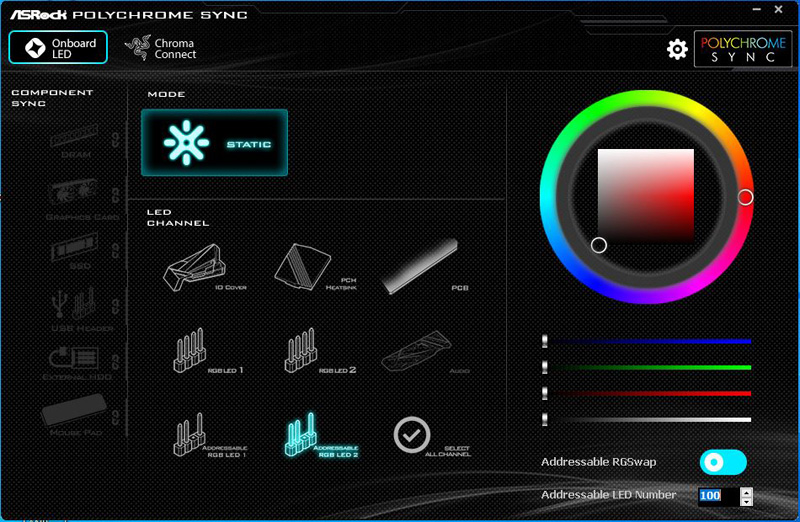Toggle the DRAM sync link
800x522 pixels.
click(x=116, y=139)
